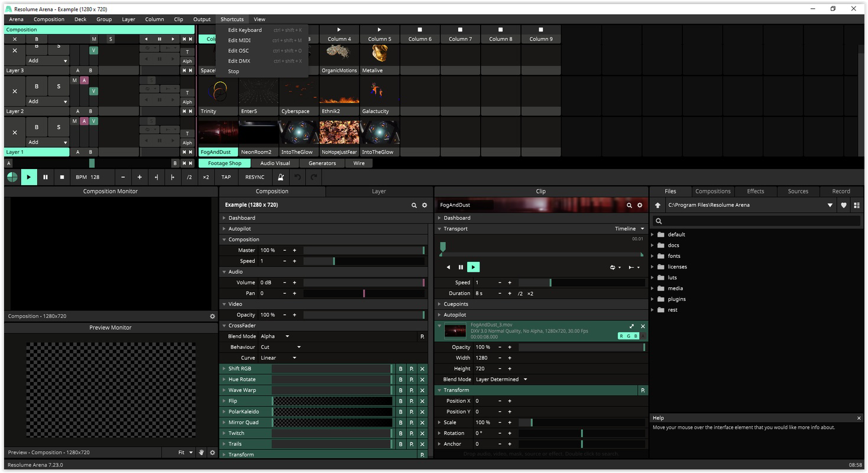This screenshot has width=868, height=473.
Task: Toggle bypass B on Shift RGB effect
Action: coord(400,369)
